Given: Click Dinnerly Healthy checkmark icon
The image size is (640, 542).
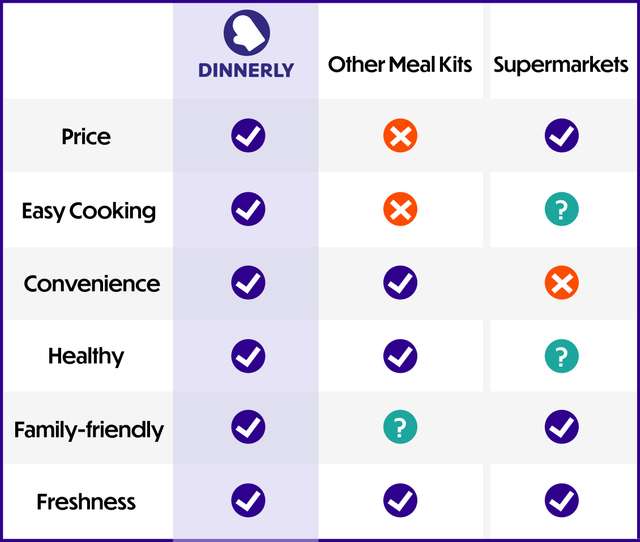Looking at the screenshot, I should click(x=248, y=356).
